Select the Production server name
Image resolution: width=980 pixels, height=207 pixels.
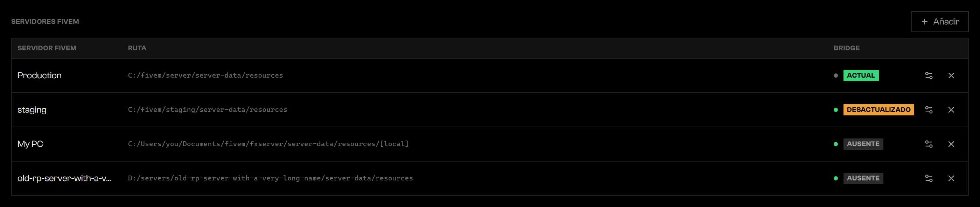coord(40,75)
